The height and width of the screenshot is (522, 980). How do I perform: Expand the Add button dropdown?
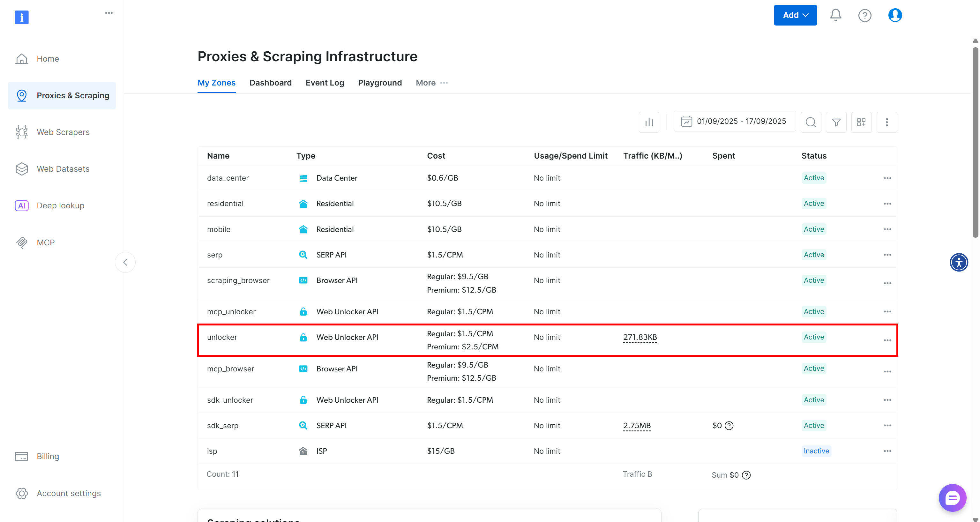(x=795, y=15)
